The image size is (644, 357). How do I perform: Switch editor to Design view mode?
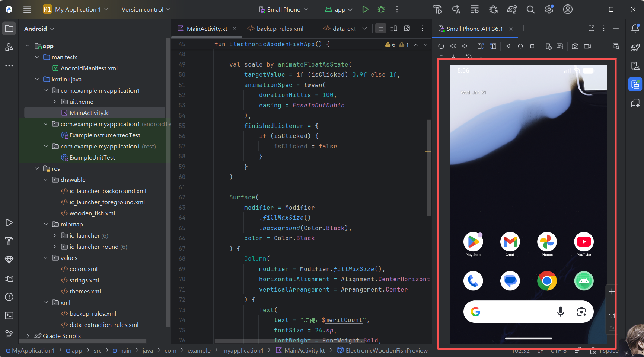(407, 28)
